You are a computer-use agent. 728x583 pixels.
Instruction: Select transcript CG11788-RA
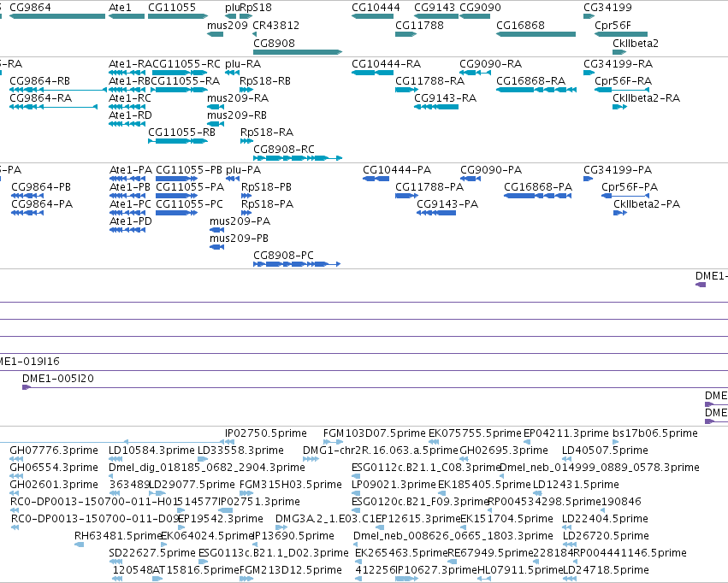pos(406,90)
